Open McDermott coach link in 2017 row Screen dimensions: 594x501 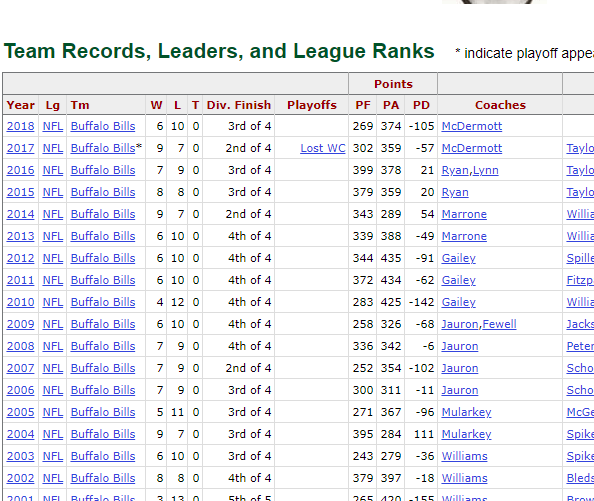472,148
